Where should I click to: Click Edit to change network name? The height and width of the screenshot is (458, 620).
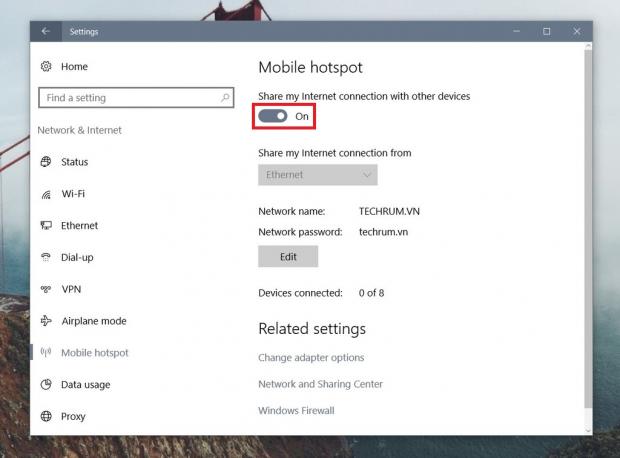(x=288, y=257)
